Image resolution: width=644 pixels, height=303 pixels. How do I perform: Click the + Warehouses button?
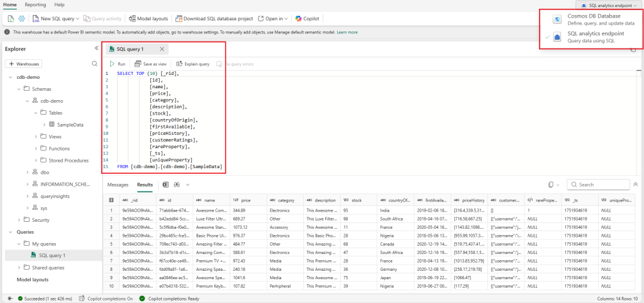(x=23, y=64)
